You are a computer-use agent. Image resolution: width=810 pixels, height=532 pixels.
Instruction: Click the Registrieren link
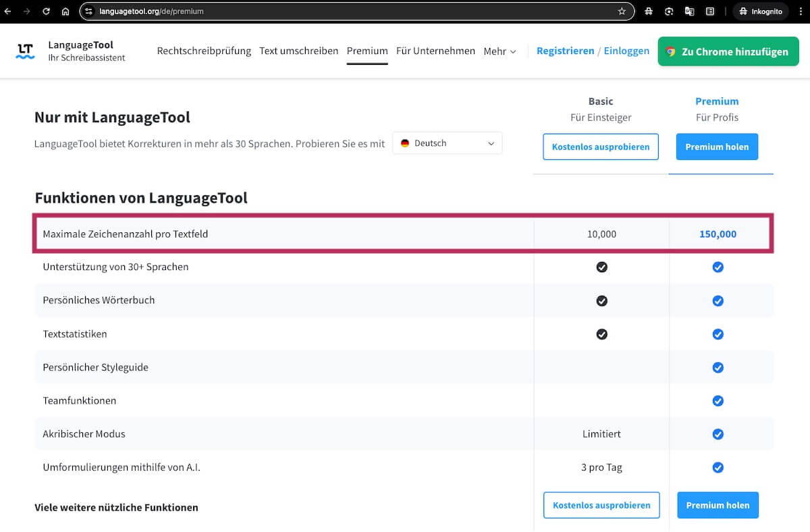(x=566, y=51)
